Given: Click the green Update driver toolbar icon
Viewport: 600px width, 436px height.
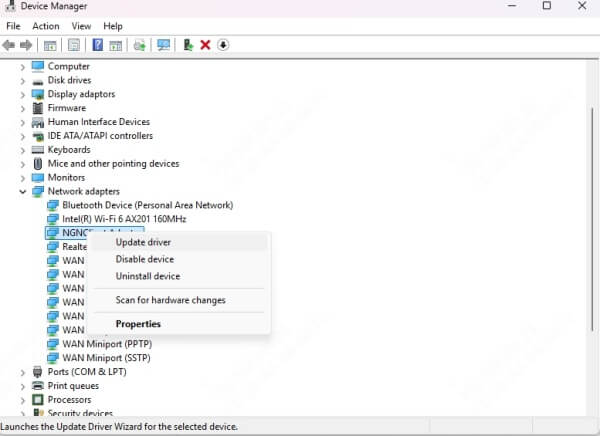Looking at the screenshot, I should click(x=187, y=45).
